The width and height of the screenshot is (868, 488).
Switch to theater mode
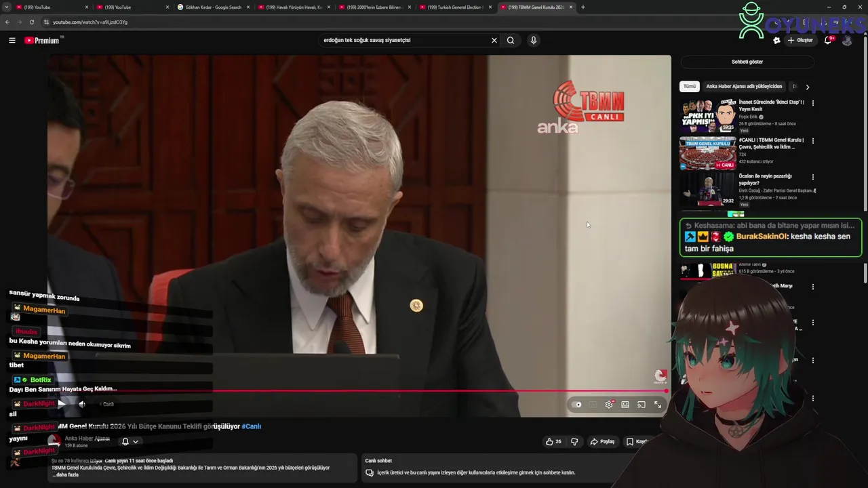point(625,405)
